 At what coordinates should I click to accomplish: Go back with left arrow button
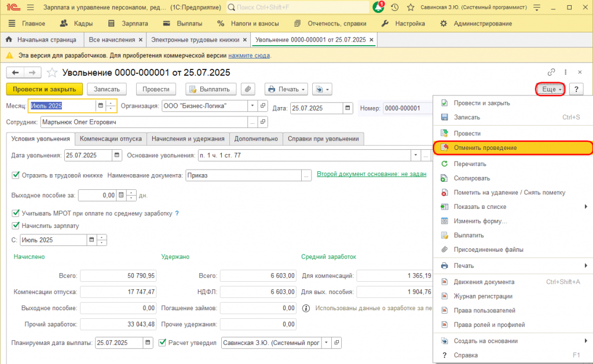click(x=15, y=72)
